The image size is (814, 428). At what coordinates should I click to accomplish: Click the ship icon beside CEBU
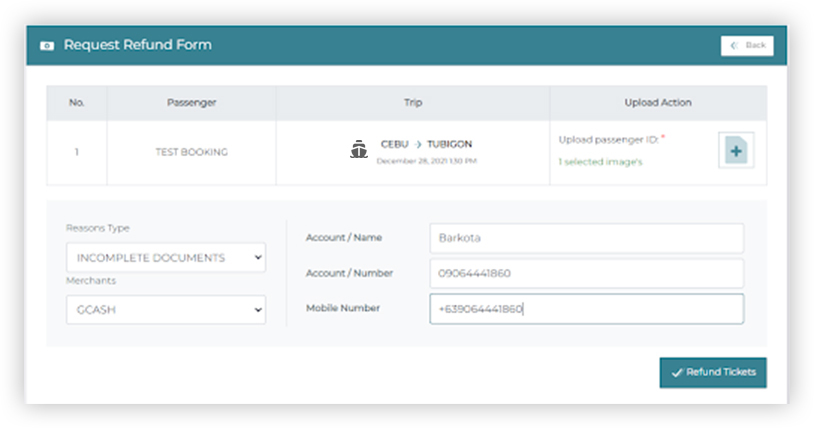tap(359, 150)
